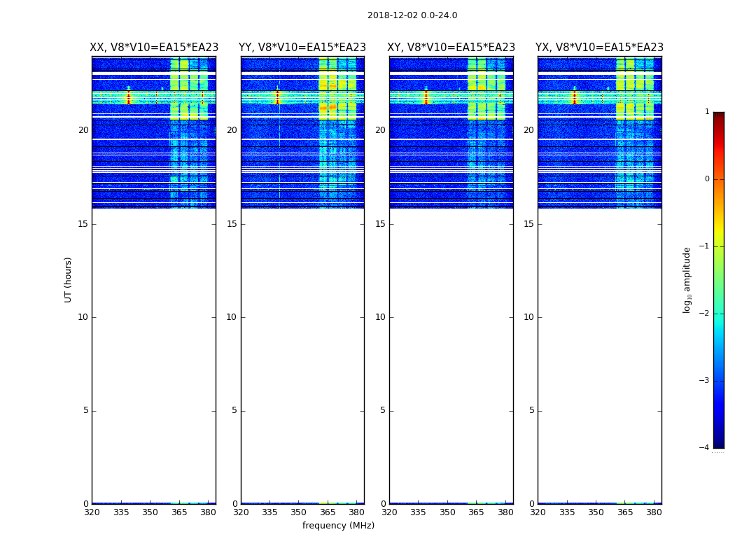Click the empty white area of the YY panel

[302, 350]
